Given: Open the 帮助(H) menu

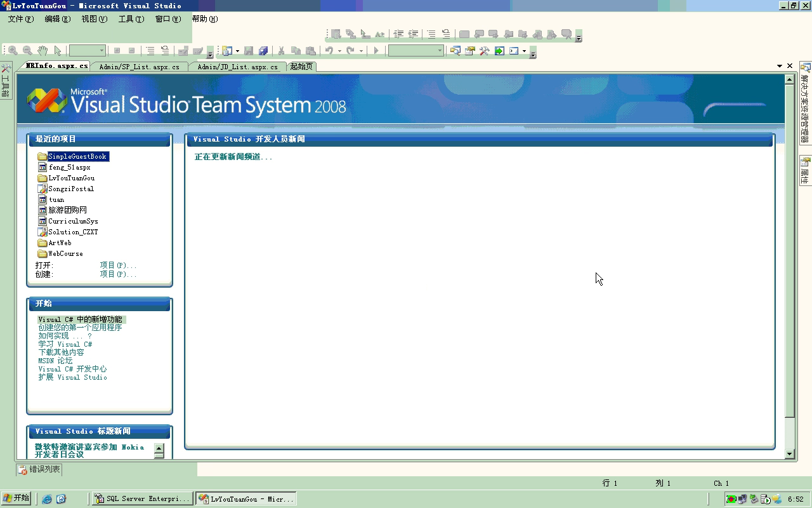Looking at the screenshot, I should 204,19.
